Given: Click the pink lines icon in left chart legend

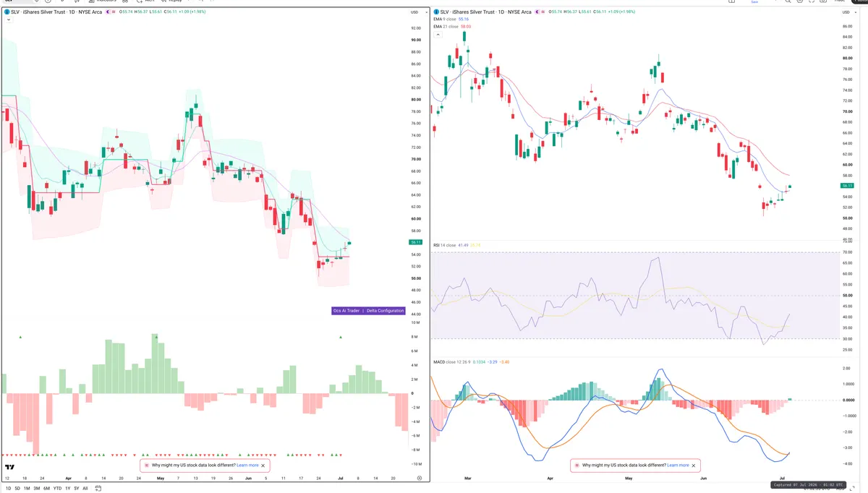Looking at the screenshot, I should 114,12.
